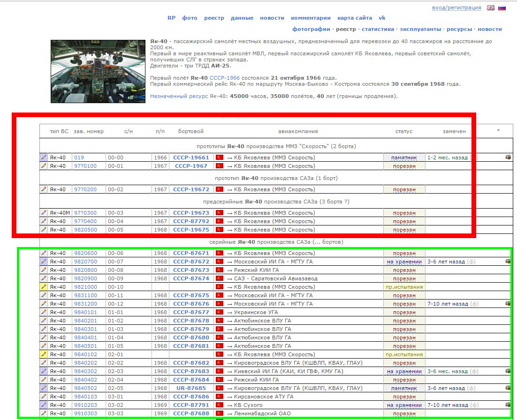Open the 'эксплуатанты' submenu link
Screen dimensions: 517x420
420,29
